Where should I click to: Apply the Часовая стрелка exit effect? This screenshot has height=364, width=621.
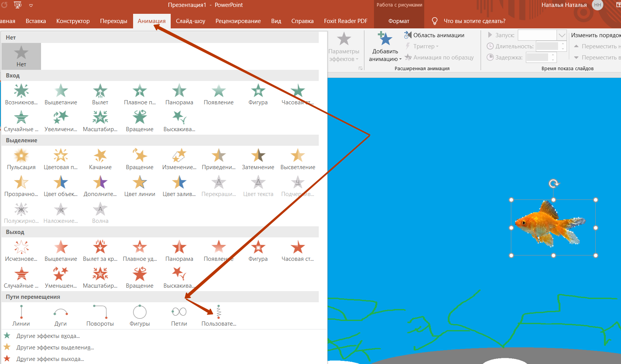pyautogui.click(x=298, y=251)
